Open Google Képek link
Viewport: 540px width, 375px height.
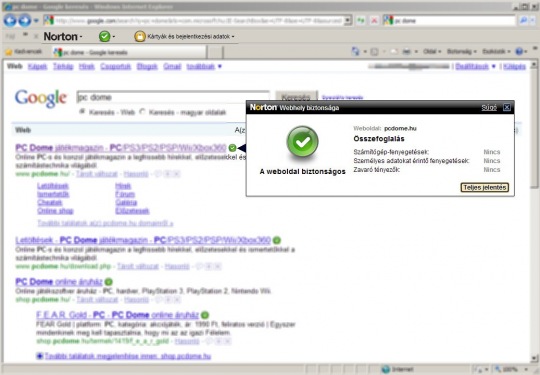tap(37, 66)
